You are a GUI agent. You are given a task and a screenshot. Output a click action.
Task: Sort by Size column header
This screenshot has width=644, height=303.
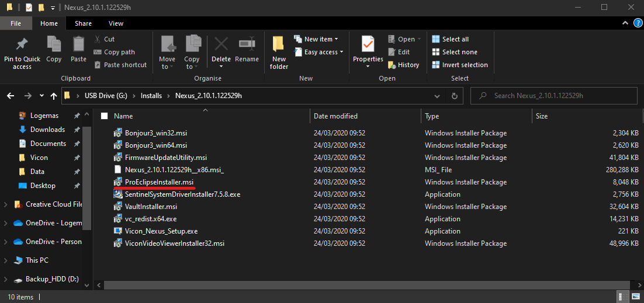pyautogui.click(x=587, y=116)
